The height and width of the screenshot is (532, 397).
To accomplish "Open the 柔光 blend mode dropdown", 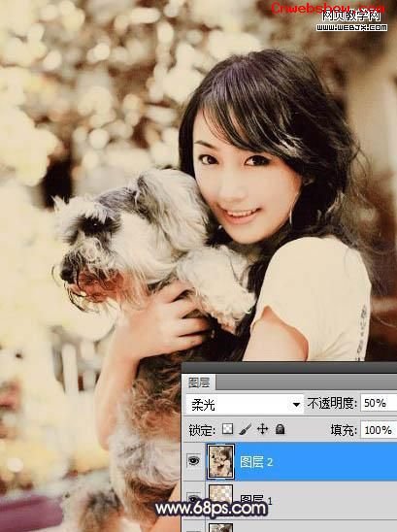I will click(x=245, y=404).
